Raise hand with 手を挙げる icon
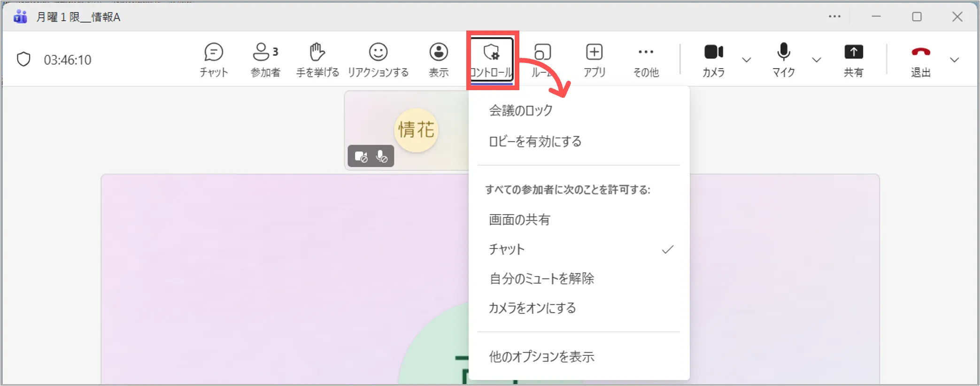The height and width of the screenshot is (386, 980). point(317,59)
